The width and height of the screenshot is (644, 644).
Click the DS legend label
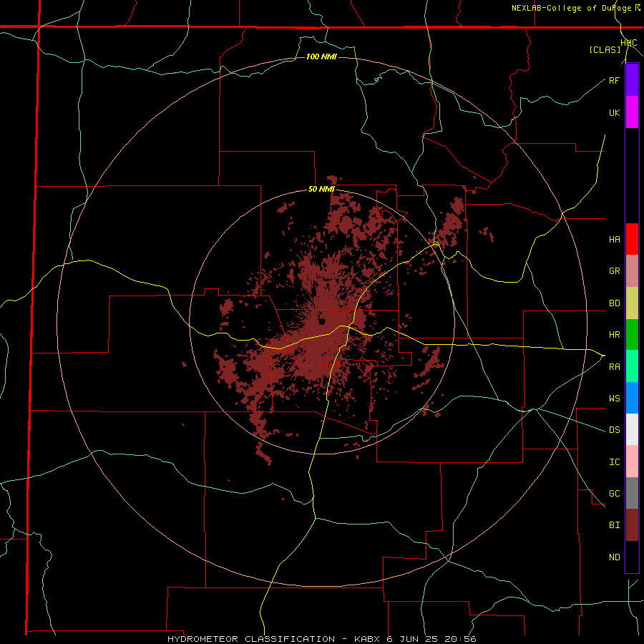pos(614,430)
